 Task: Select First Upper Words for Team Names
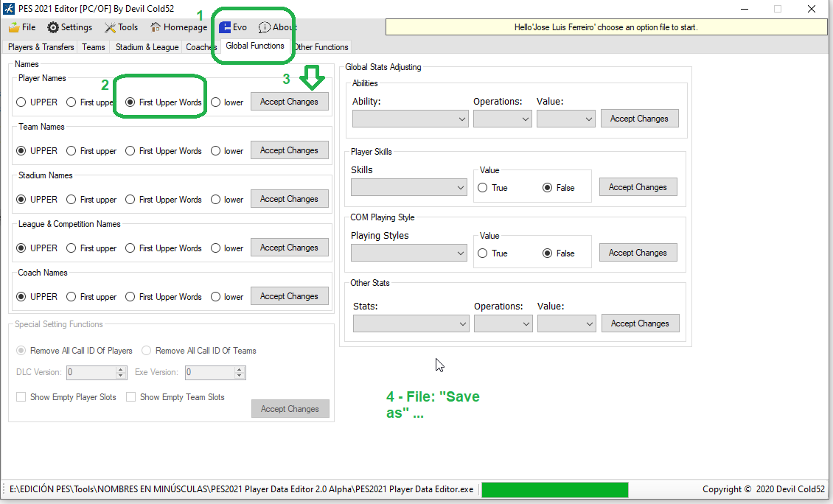(164, 151)
